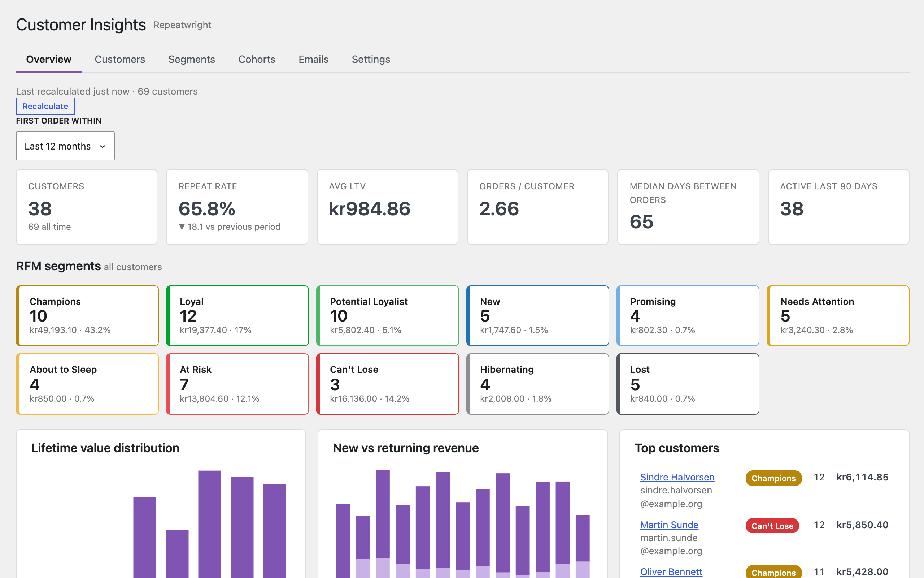Click the Champions badge beside Sindre Halvorsen
The height and width of the screenshot is (578, 924).
(x=773, y=478)
